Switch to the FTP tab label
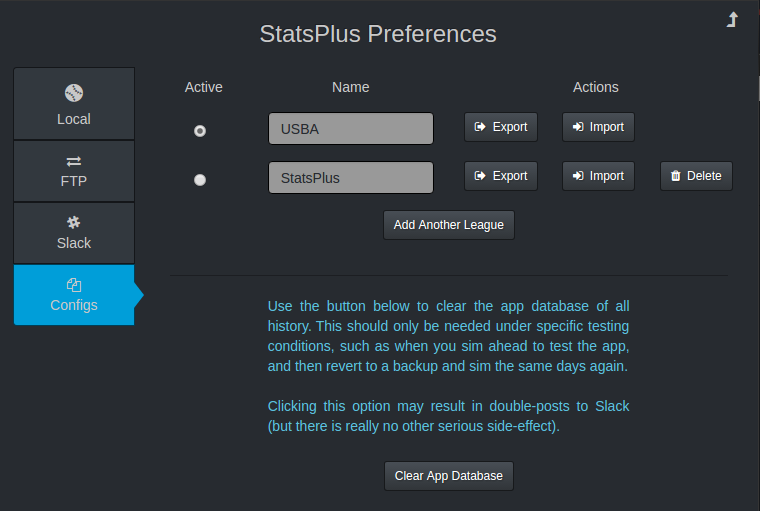Screen dimensions: 760x511 (x=74, y=182)
